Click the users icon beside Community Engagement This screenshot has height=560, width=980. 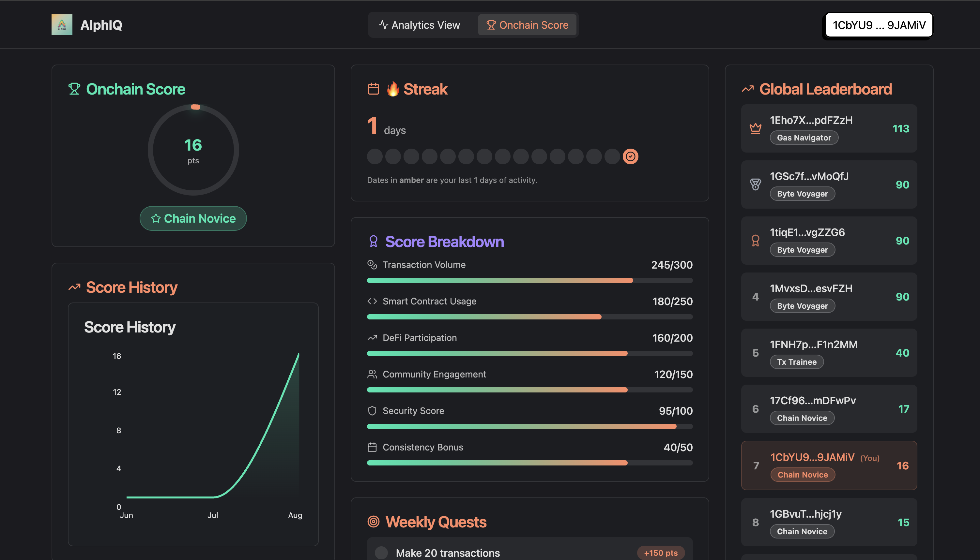pyautogui.click(x=372, y=374)
